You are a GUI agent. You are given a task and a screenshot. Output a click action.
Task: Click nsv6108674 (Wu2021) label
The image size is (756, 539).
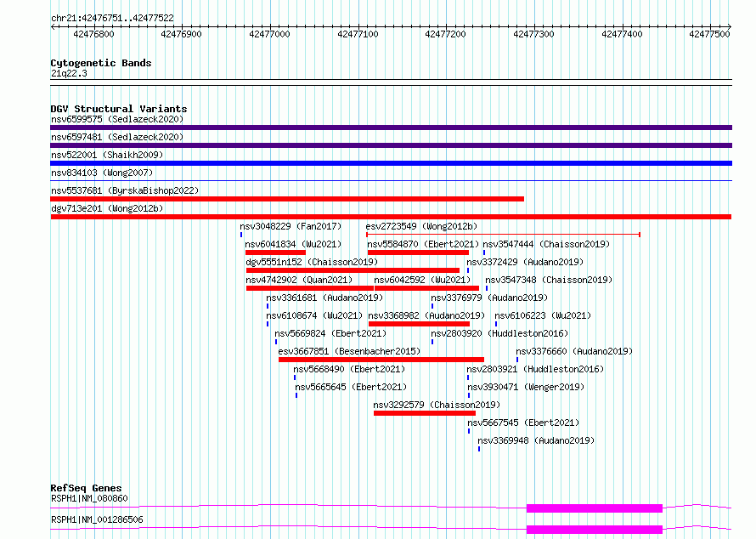[x=314, y=315]
